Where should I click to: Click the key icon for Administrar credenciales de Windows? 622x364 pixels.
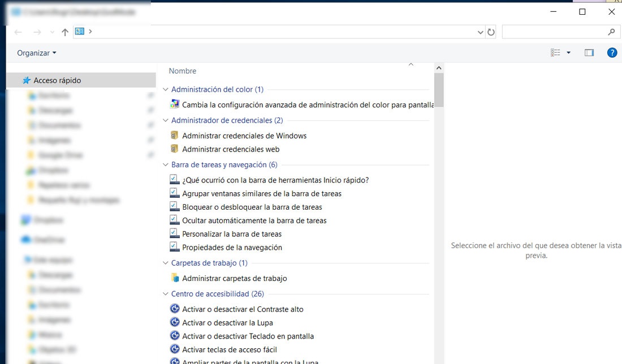tap(174, 135)
